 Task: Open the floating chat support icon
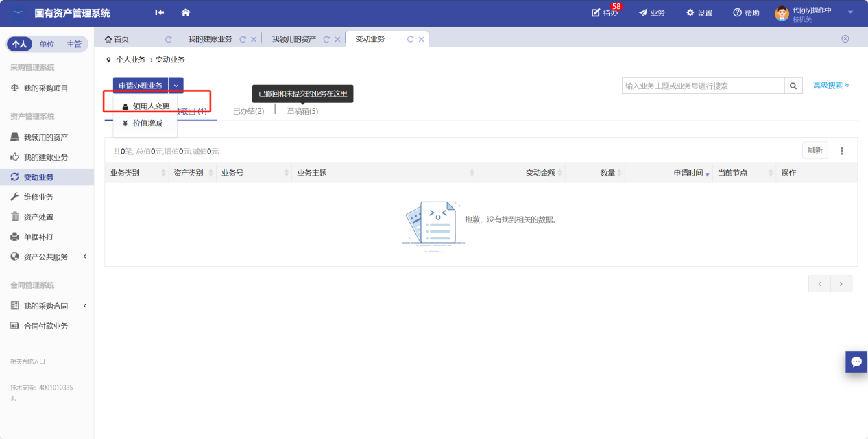tap(856, 361)
